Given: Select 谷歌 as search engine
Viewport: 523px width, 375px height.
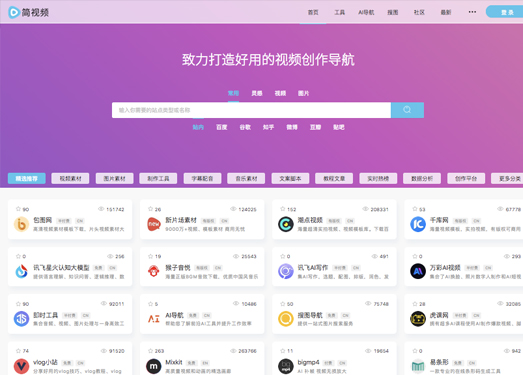Looking at the screenshot, I should (245, 127).
